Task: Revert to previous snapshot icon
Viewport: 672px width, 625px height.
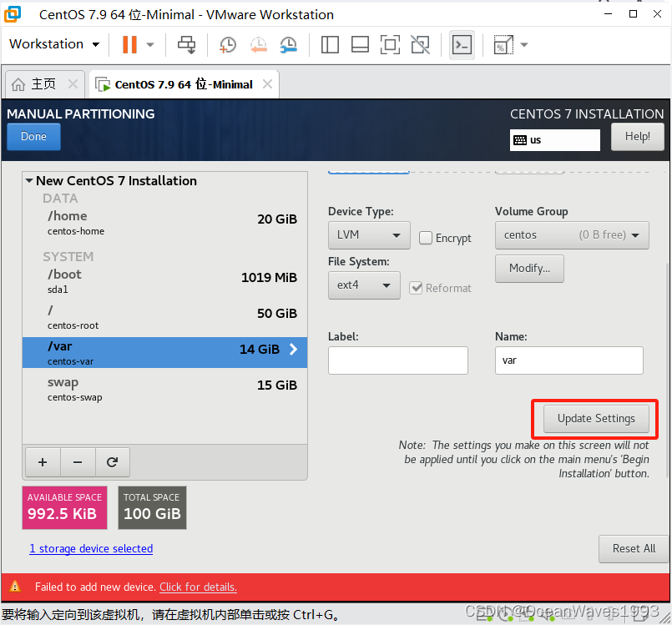Action: tap(259, 44)
